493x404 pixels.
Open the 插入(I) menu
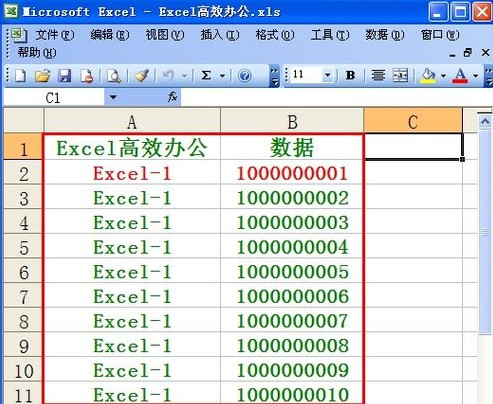[x=220, y=35]
